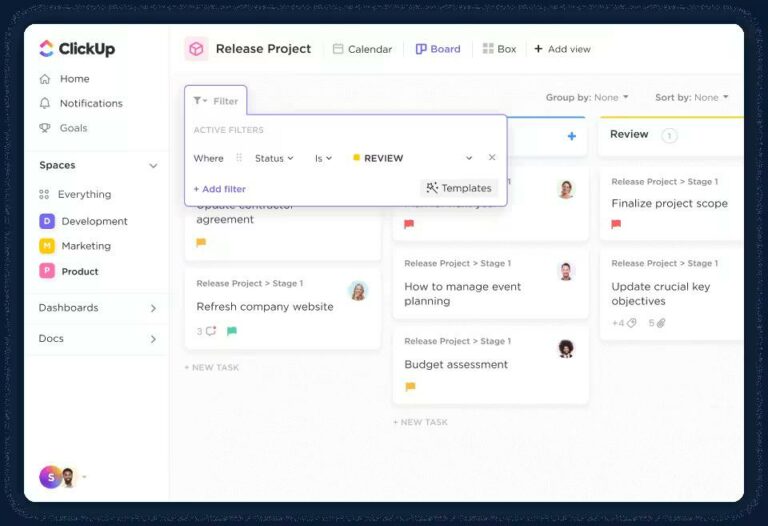Remove the Status filter with the X
The width and height of the screenshot is (768, 526).
pos(492,157)
